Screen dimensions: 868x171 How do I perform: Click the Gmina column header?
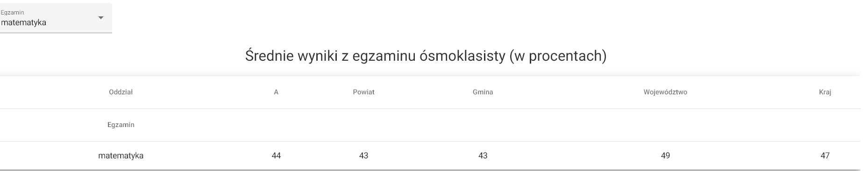483,92
